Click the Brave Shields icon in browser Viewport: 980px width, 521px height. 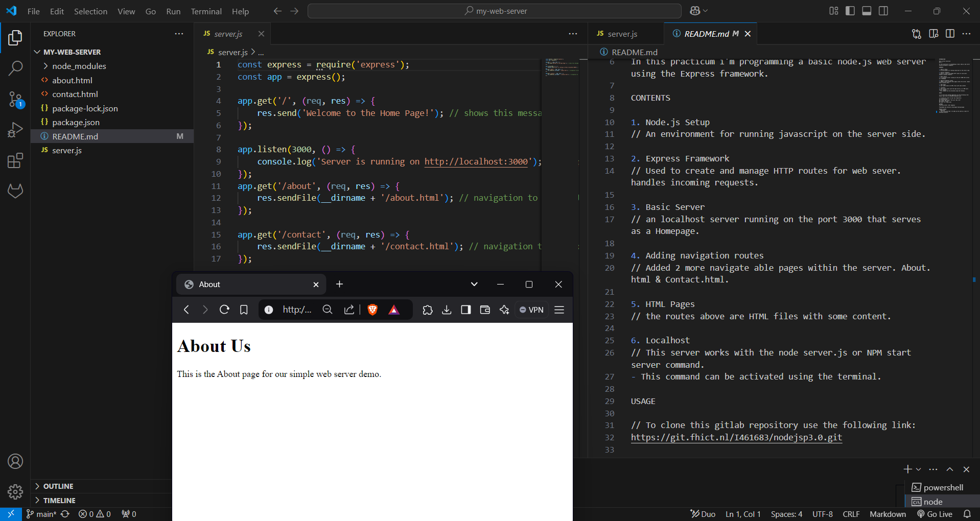point(372,310)
